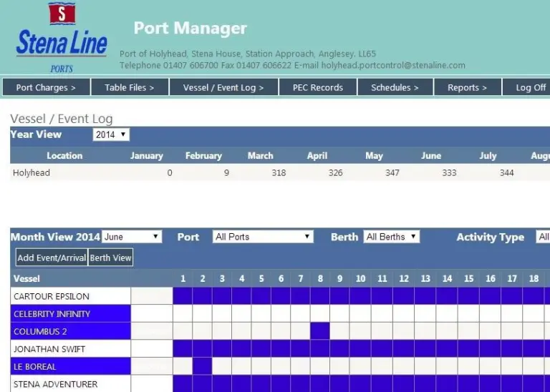550x392 pixels.
Task: Click LE BOREAL filled cell on day 2
Action: pos(203,366)
